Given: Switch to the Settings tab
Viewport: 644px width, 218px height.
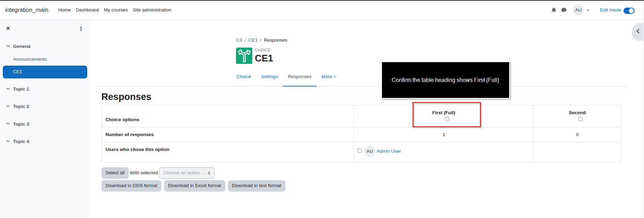Looking at the screenshot, I should [269, 77].
